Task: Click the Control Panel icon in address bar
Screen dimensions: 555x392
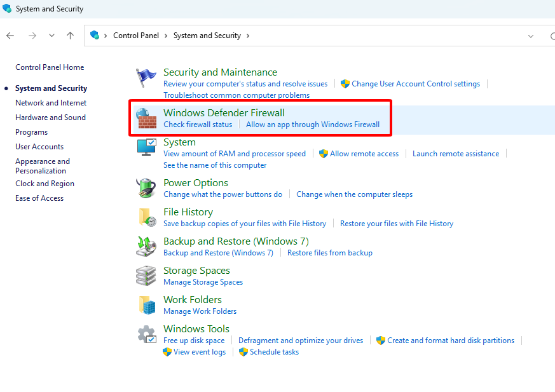Action: (95, 36)
